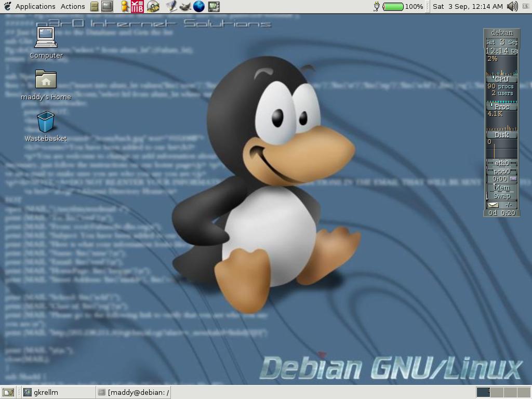The width and height of the screenshot is (532, 399).
Task: Launch the file cabinet browser icon
Action: tap(95, 6)
